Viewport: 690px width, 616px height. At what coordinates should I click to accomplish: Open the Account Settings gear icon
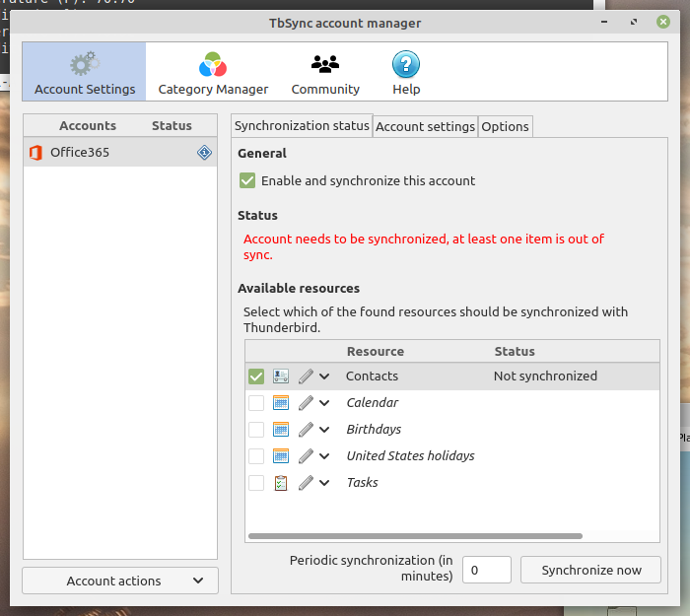click(85, 65)
